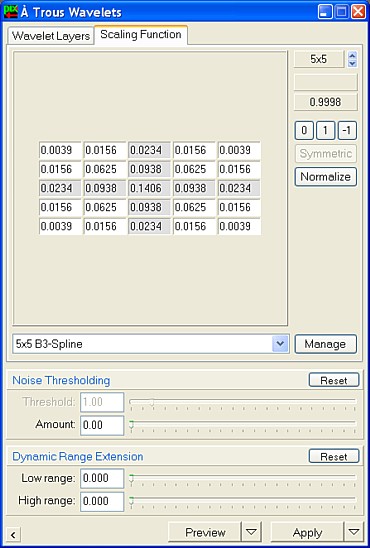This screenshot has width=370, height=548.
Task: Click the Low range slider handle
Action: (131, 478)
